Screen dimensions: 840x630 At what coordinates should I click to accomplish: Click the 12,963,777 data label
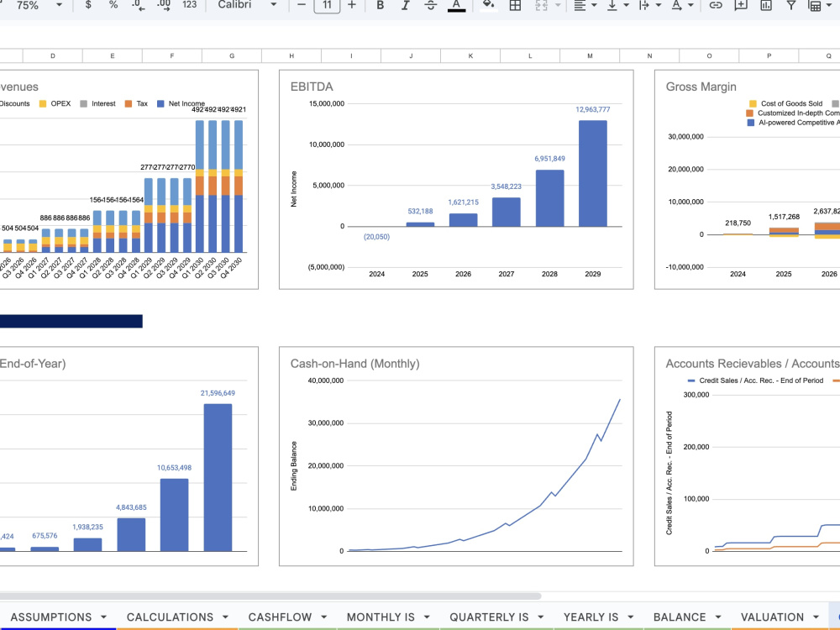point(592,109)
